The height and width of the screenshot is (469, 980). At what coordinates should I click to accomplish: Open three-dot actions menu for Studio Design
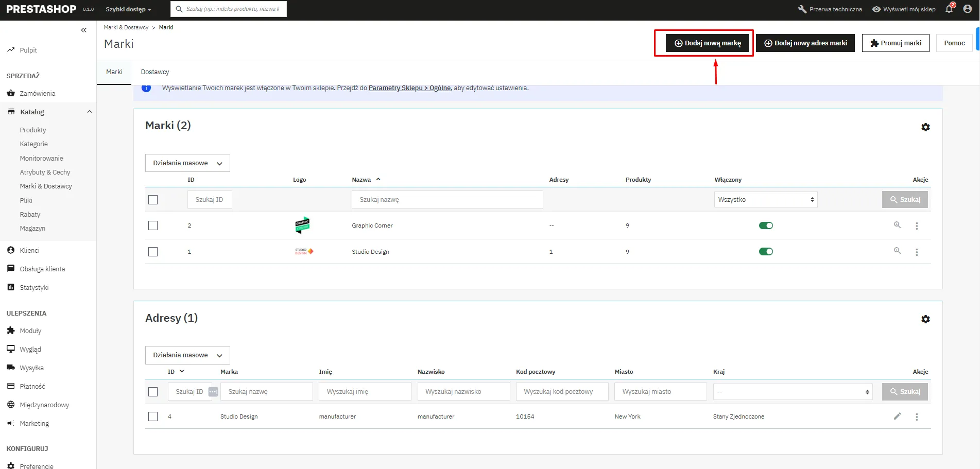pyautogui.click(x=916, y=252)
